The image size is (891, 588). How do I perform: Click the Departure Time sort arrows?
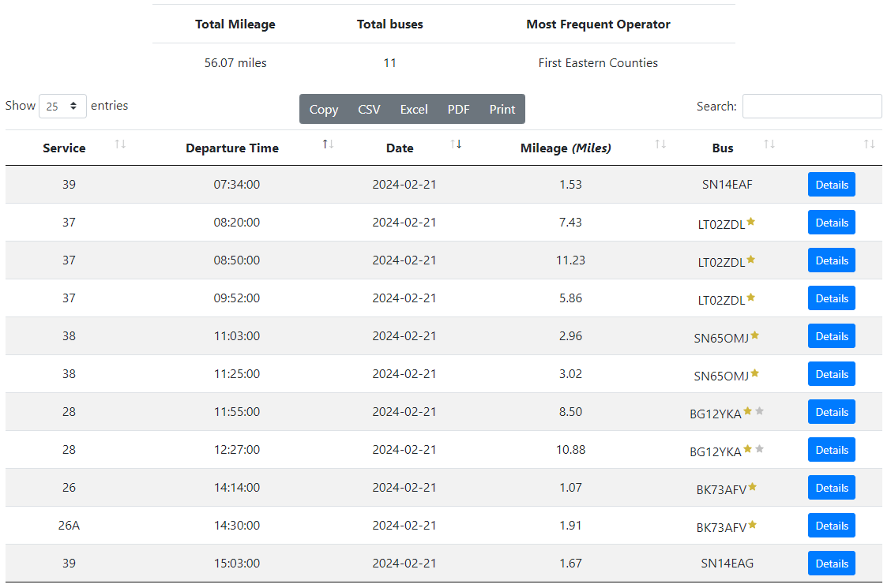point(329,144)
